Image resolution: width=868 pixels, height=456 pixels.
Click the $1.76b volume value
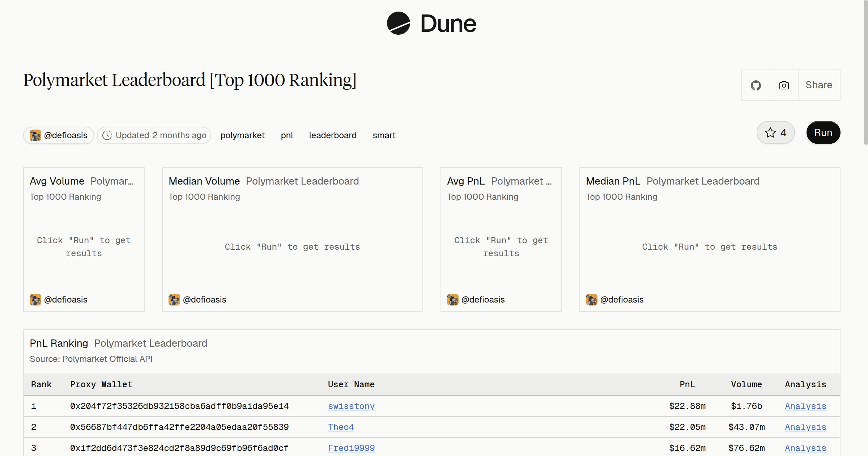point(746,406)
